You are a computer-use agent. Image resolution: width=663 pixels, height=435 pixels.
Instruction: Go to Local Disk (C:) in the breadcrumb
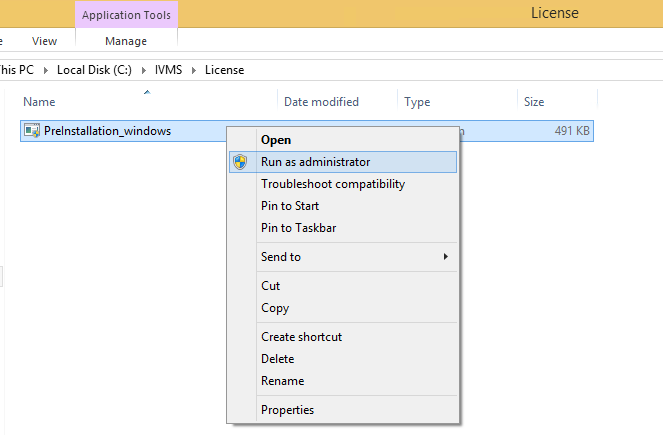94,70
